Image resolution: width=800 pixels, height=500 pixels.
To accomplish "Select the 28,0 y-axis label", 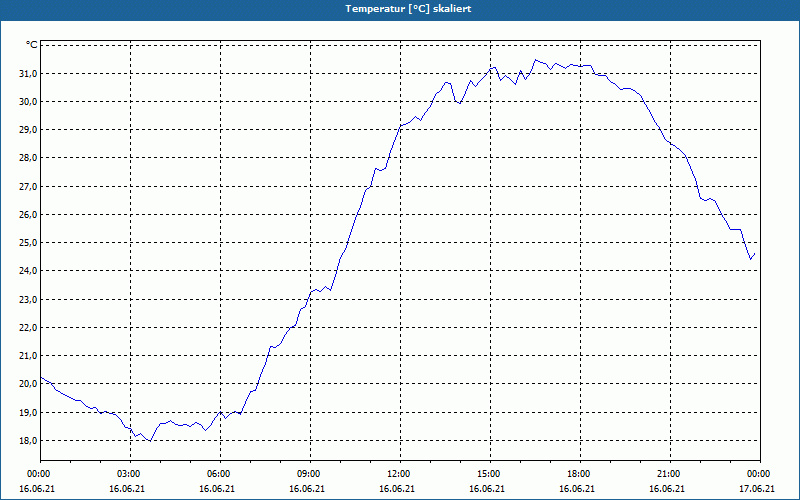I will (28, 158).
